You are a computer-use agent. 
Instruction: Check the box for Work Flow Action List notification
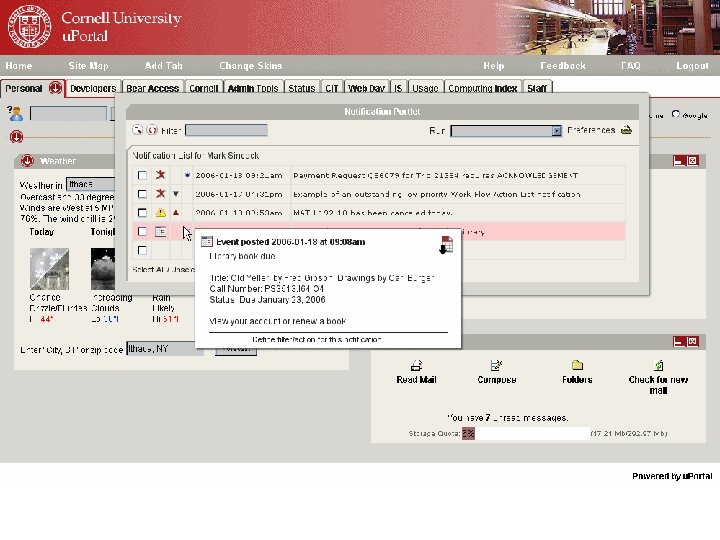(142, 194)
